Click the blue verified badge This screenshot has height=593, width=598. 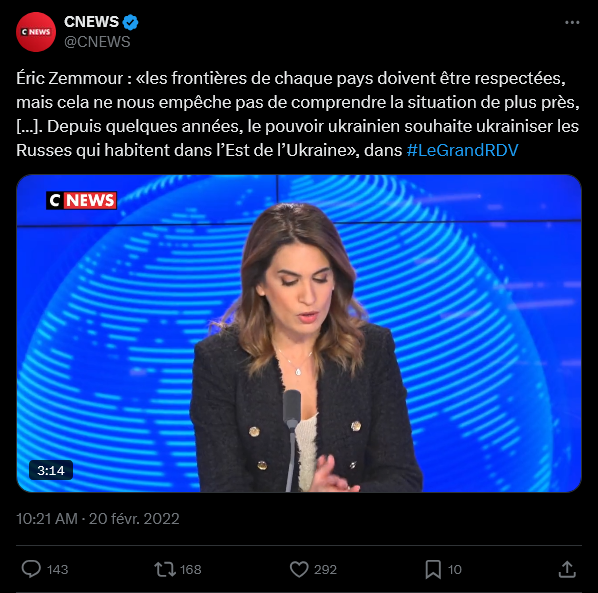(x=130, y=22)
